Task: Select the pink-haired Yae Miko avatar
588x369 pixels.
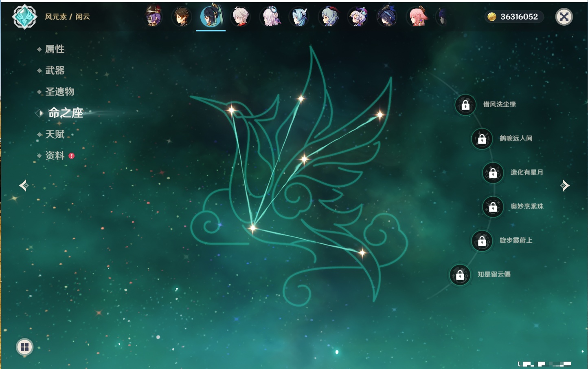Action: coord(417,17)
